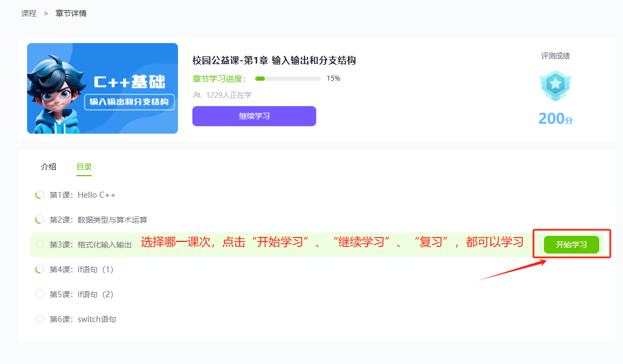Viewport: 623px width, 364px height.
Task: Switch to the 介绍 tab
Action: [x=49, y=167]
